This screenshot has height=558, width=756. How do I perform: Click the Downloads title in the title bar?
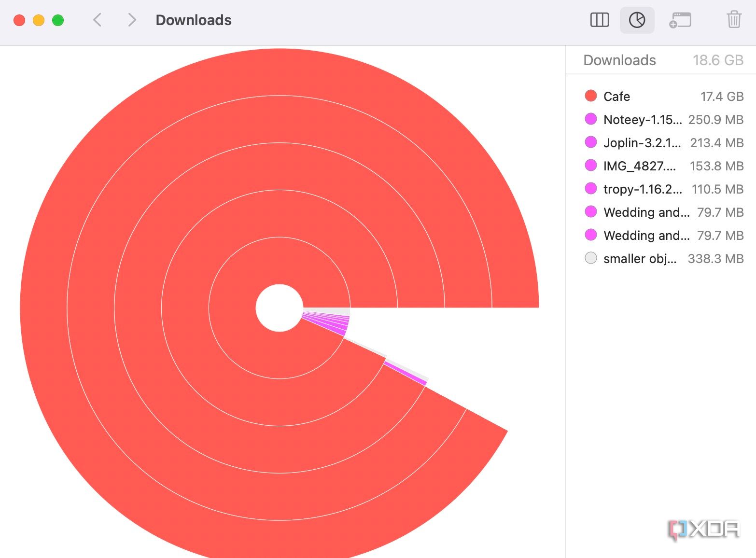coord(193,20)
